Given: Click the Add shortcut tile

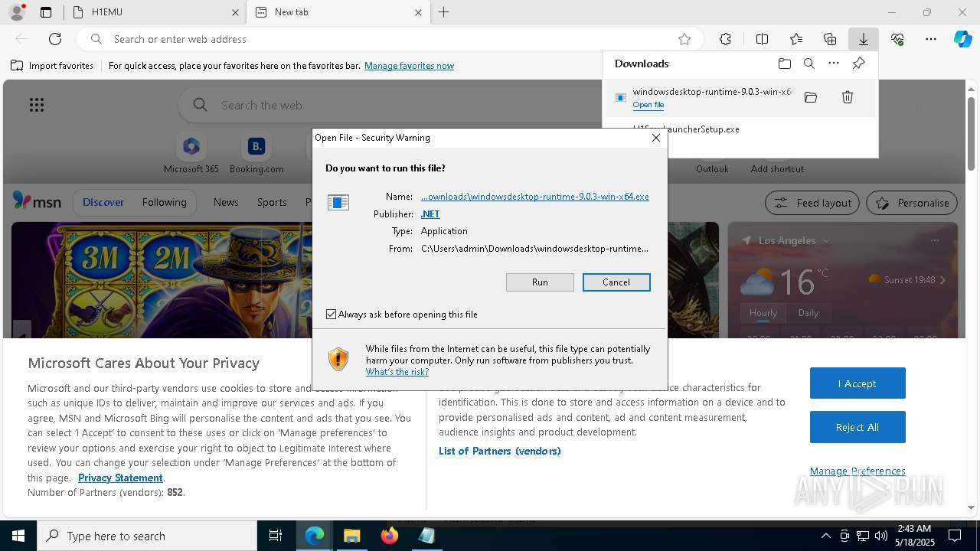Looking at the screenshot, I should pos(777,153).
